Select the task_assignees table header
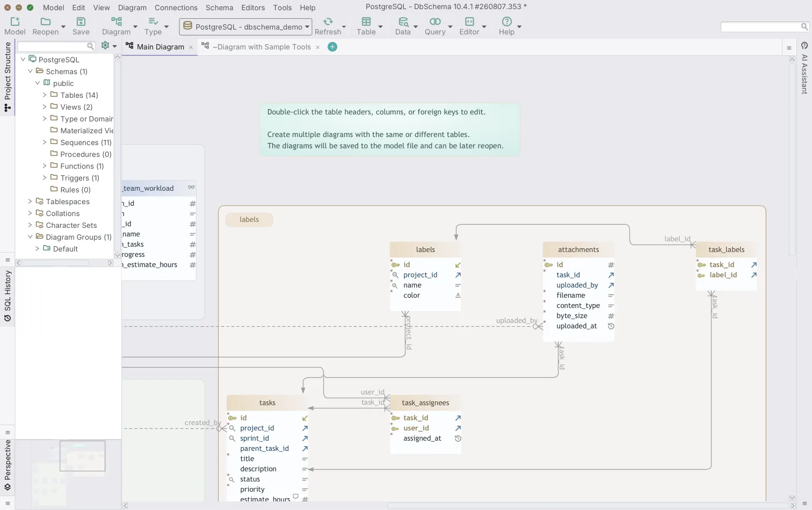This screenshot has width=812, height=510. (425, 403)
